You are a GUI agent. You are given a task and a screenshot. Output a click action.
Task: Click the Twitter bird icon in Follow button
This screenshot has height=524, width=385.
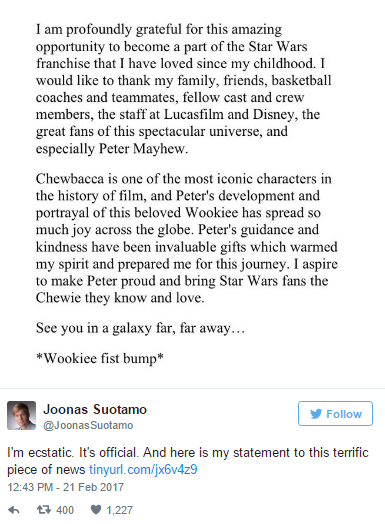coord(316,414)
